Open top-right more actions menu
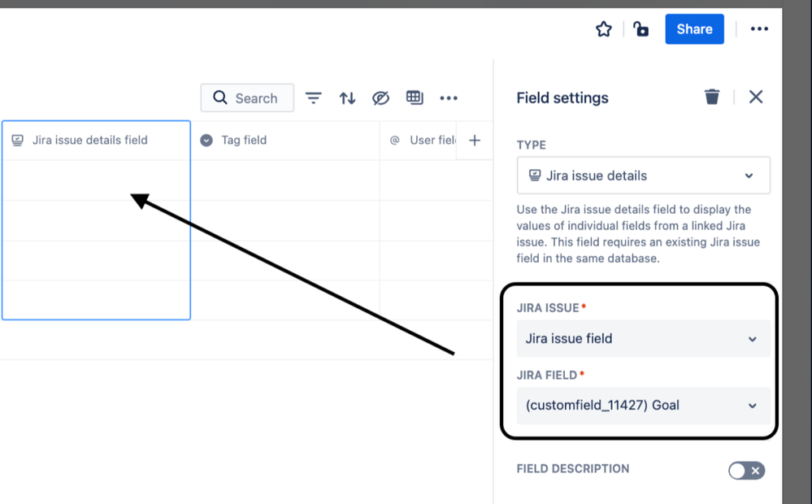This screenshot has height=504, width=812. pos(759,29)
